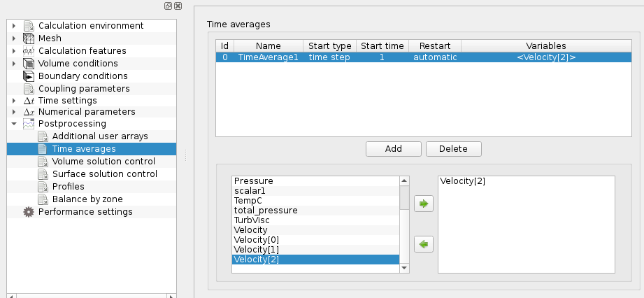Viewport: 644px width, 298px height.
Task: Select TempC in the variables list
Action: point(248,200)
